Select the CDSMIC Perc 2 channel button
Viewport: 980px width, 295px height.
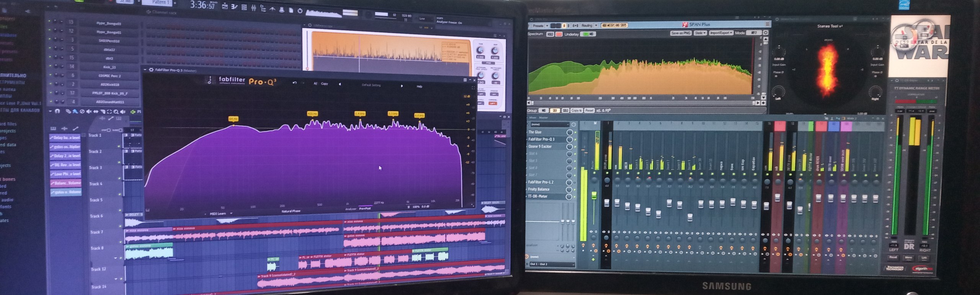pos(109,76)
